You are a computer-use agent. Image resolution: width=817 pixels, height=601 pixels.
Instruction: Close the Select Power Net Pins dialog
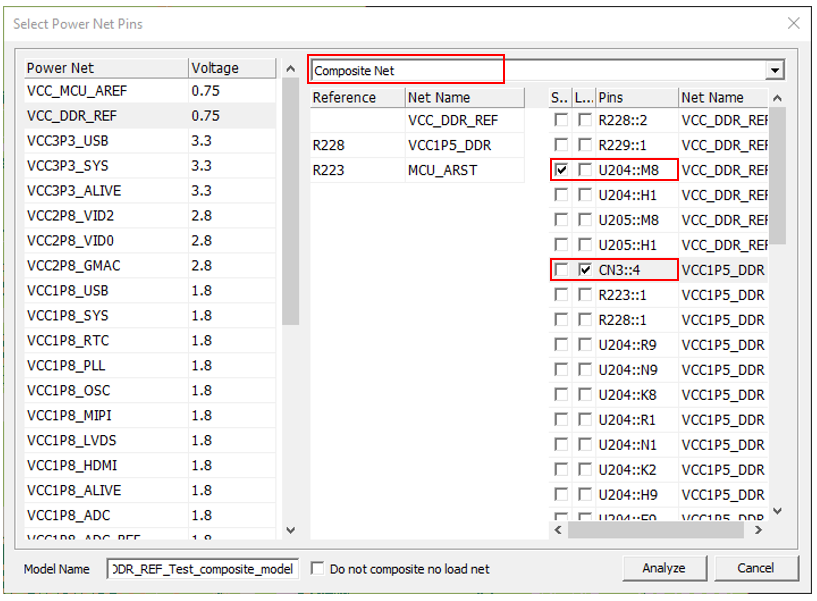point(793,23)
